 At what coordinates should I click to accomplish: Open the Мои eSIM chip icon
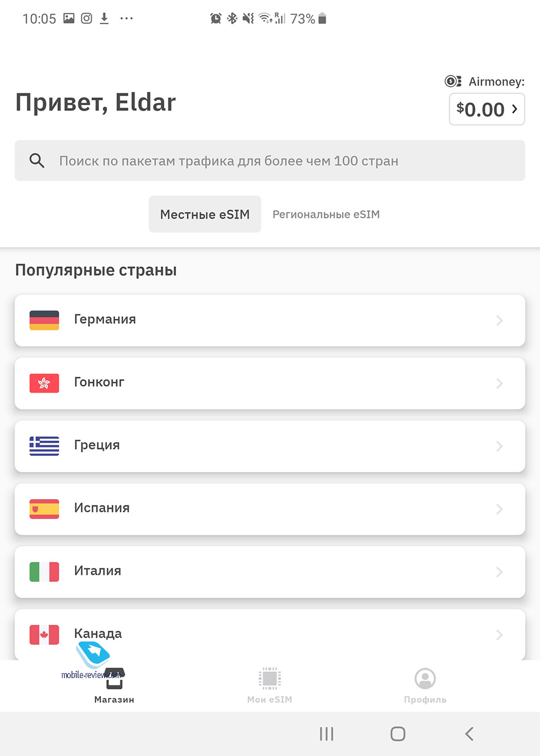pos(269,679)
